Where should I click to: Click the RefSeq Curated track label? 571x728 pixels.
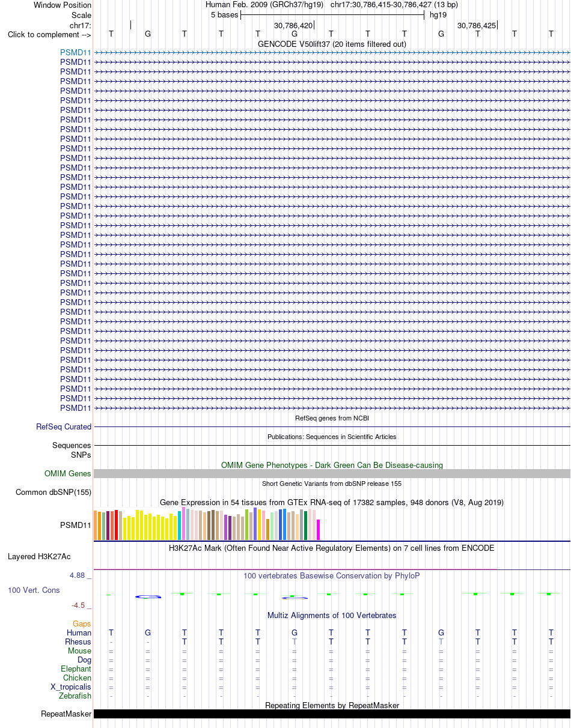64,426
